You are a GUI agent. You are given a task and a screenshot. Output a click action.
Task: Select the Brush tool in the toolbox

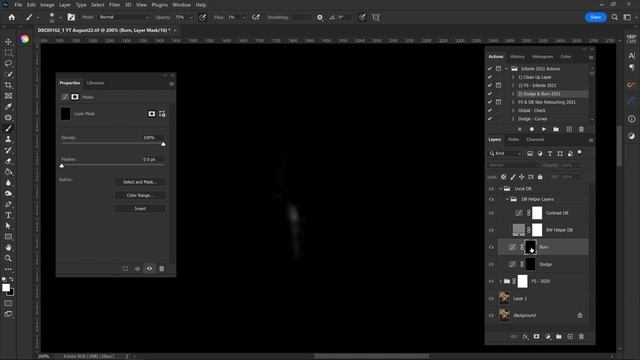[x=8, y=128]
